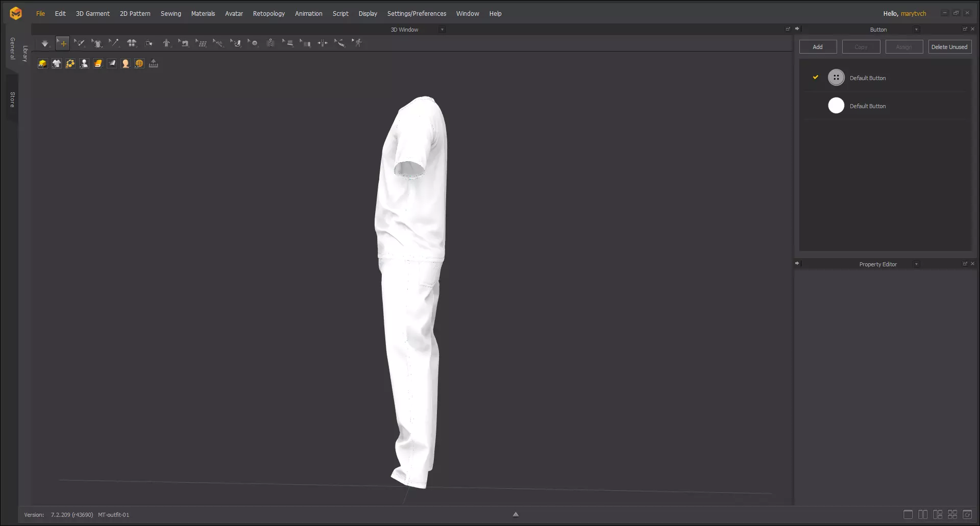The height and width of the screenshot is (526, 980).
Task: Click the Marvelous Designer logo icon
Action: [x=16, y=13]
